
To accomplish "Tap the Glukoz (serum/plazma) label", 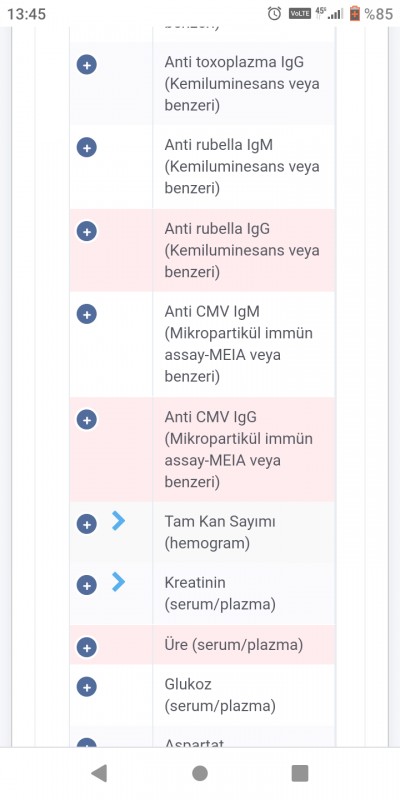I will (x=220, y=695).
